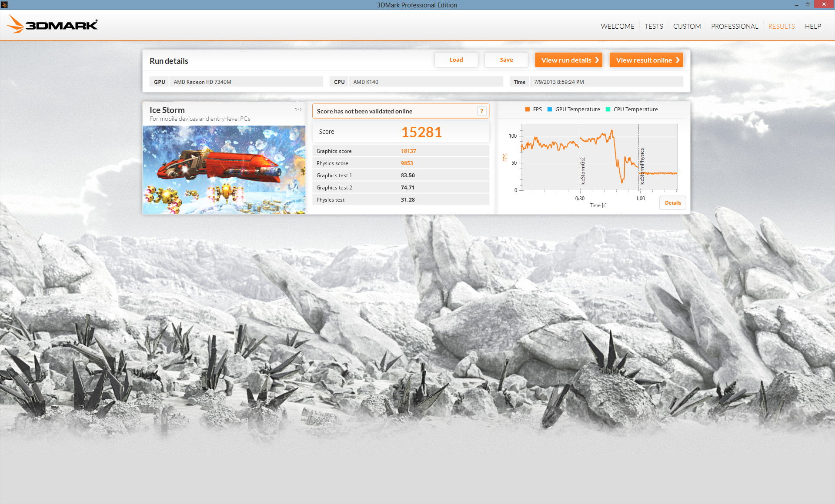Click the 3DMark logo

coord(52,24)
